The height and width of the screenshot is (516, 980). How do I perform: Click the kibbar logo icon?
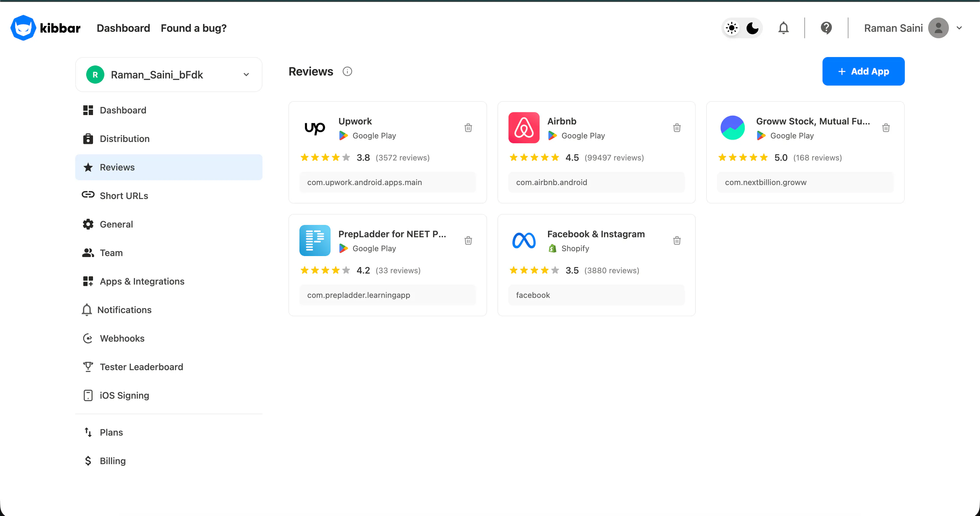(x=23, y=28)
